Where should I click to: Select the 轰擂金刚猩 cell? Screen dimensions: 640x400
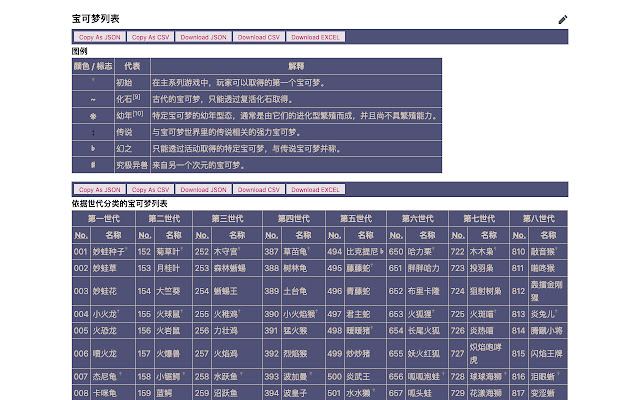coord(548,291)
